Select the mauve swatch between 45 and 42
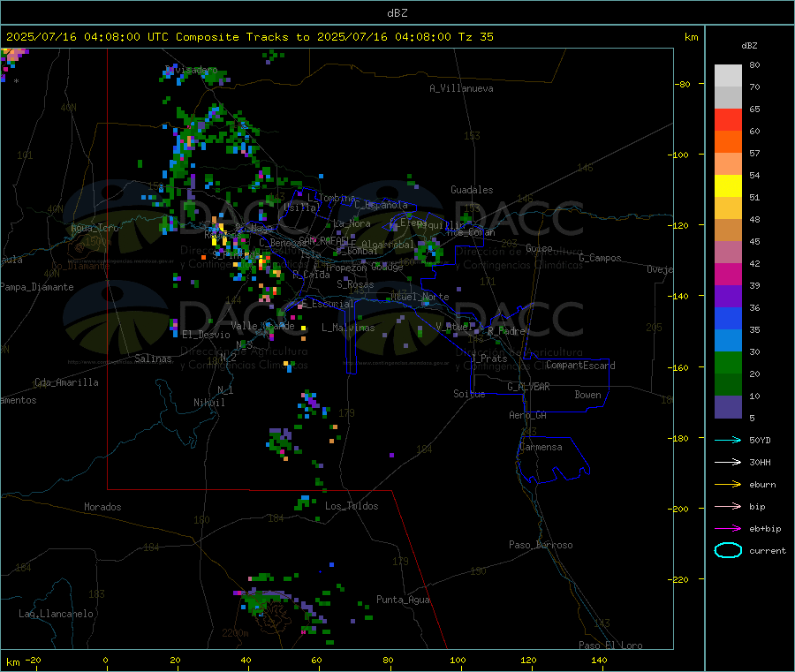 coord(728,252)
